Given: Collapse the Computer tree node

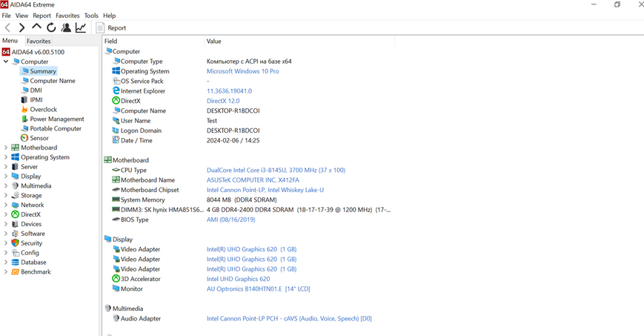Looking at the screenshot, I should 6,62.
